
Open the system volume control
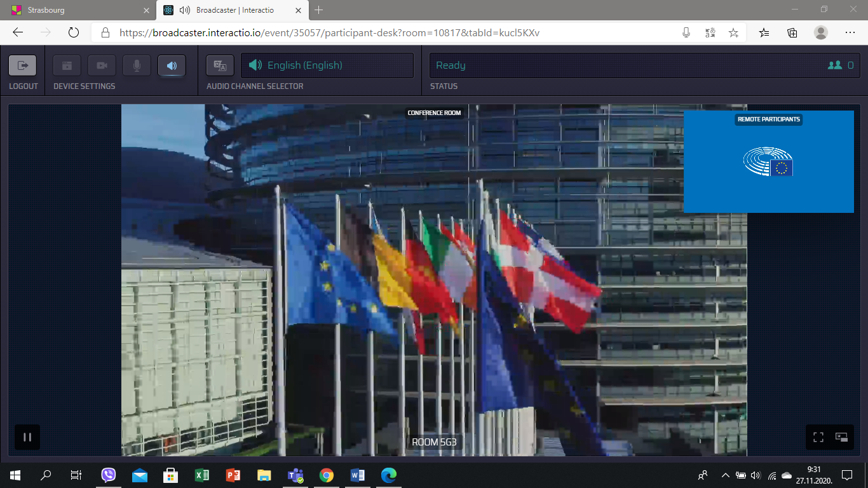tap(756, 475)
